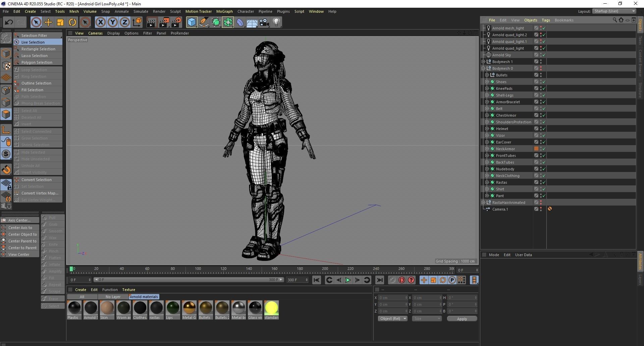This screenshot has width=644, height=346.
Task: Expand RastaHairAnimated hierarchy
Action: tap(483, 203)
